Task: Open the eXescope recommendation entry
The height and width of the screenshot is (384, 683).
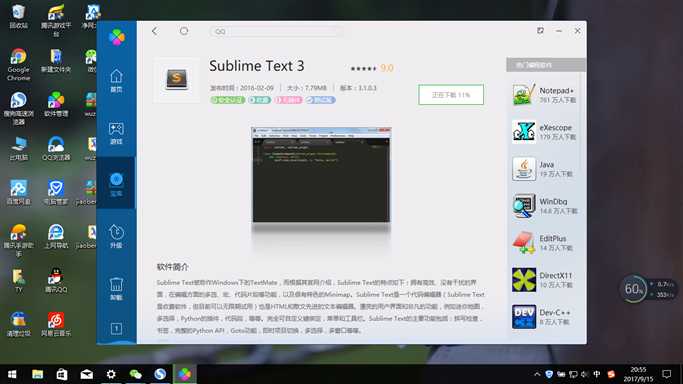Action: tap(544, 131)
